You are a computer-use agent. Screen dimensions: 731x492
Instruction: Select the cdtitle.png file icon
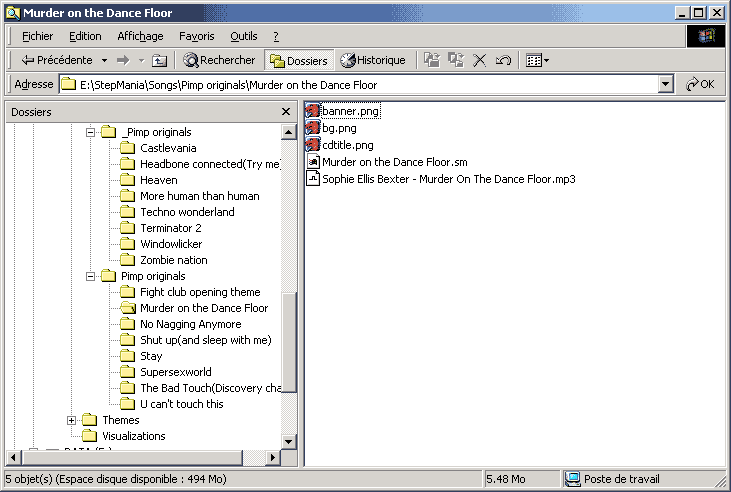tap(312, 145)
